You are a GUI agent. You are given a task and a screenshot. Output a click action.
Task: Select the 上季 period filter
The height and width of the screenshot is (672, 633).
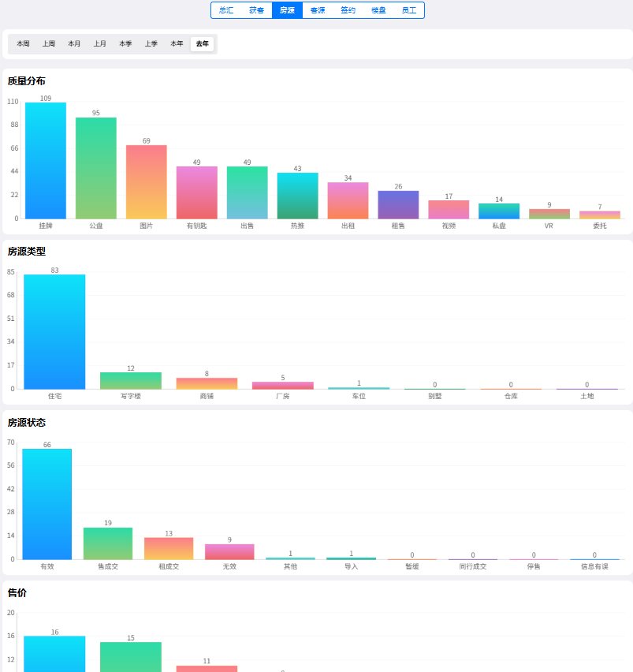point(151,43)
